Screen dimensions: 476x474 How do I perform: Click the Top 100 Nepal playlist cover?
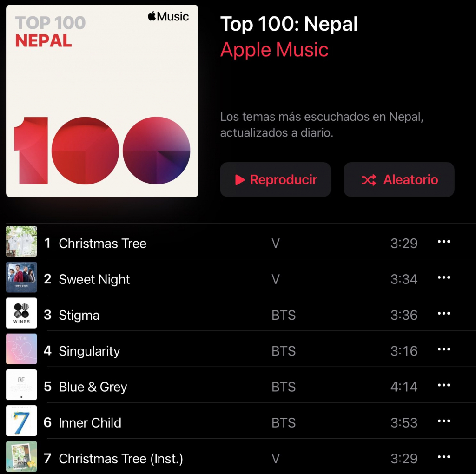(x=102, y=101)
